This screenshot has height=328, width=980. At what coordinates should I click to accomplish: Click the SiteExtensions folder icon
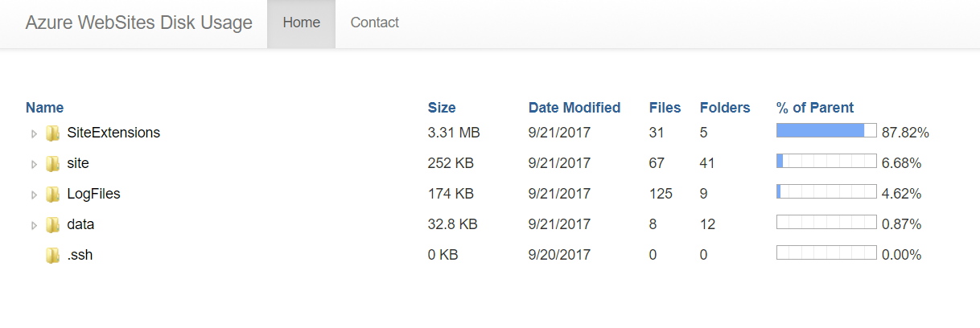[53, 133]
